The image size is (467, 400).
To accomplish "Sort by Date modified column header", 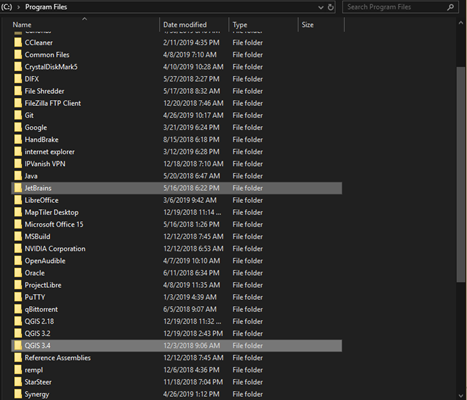I will coord(185,25).
